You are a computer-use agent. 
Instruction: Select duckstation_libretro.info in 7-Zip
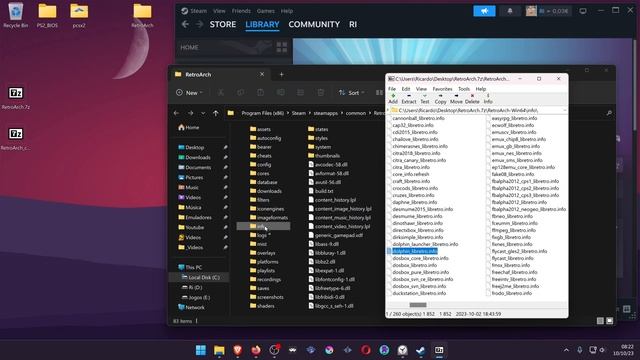[x=419, y=293]
